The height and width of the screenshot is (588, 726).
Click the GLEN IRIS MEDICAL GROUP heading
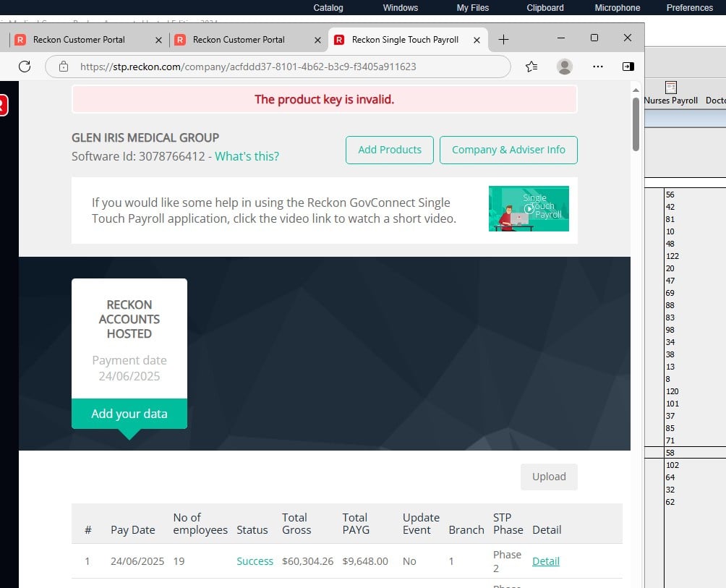[145, 137]
